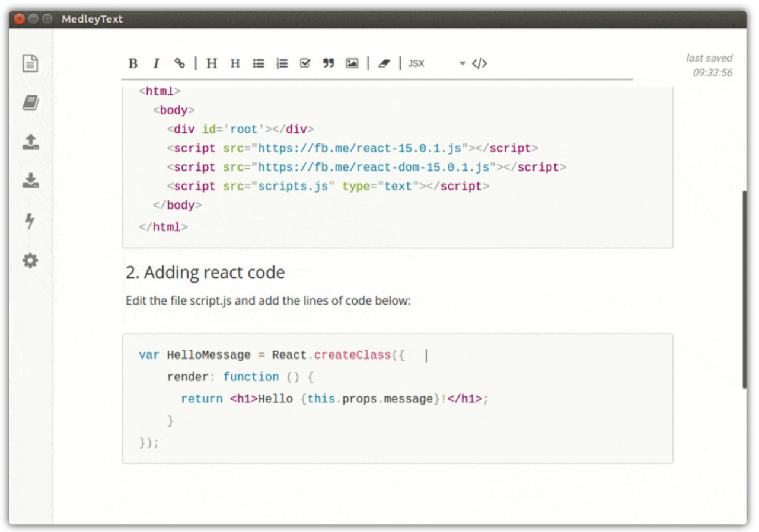This screenshot has width=759, height=532.
Task: Toggle bold formatting
Action: 133,63
